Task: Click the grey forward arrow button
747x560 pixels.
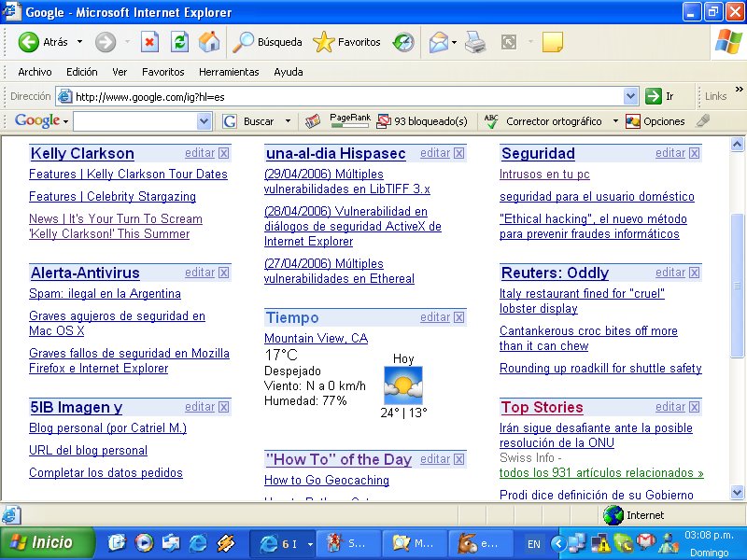Action: 106,42
